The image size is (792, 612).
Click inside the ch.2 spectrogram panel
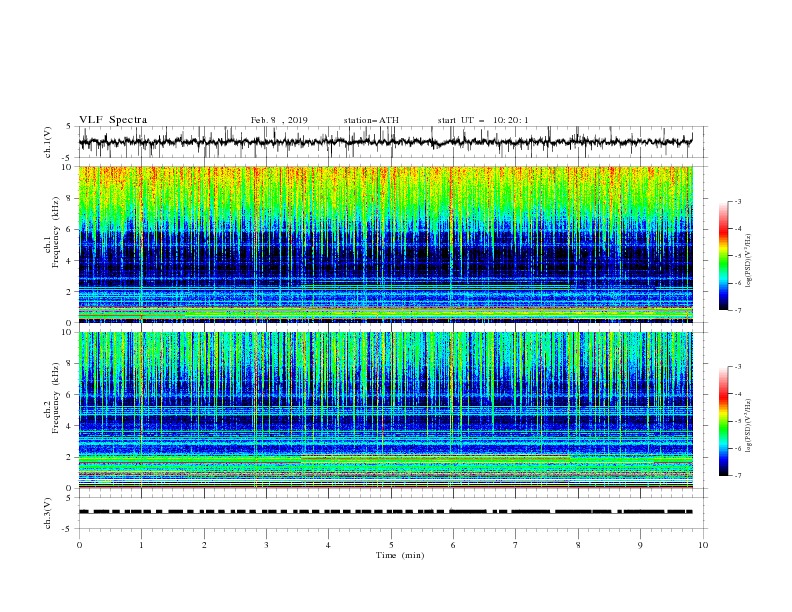tap(385, 410)
